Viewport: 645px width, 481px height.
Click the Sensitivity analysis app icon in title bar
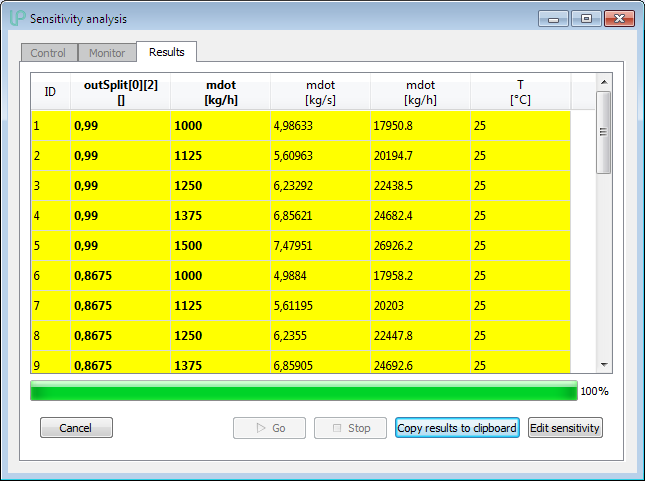tap(17, 19)
